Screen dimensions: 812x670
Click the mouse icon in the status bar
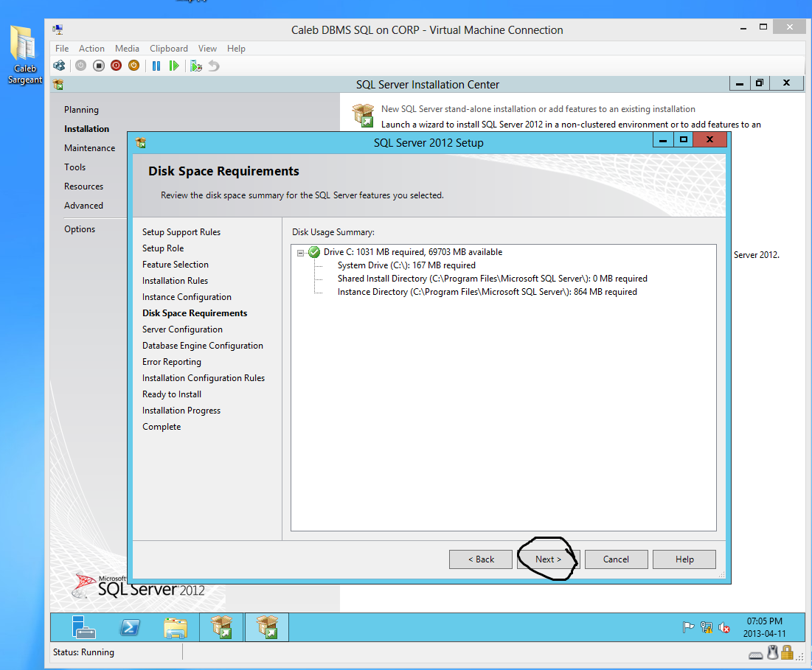(773, 653)
